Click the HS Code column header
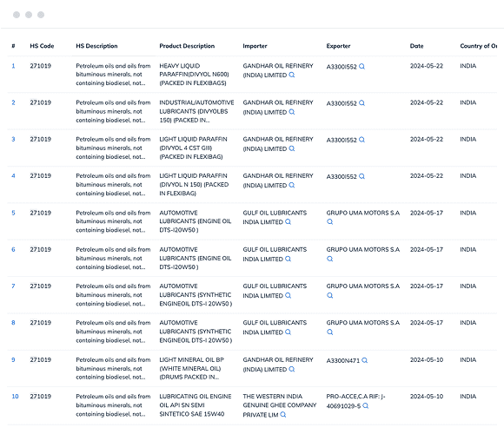504x434 pixels. [42, 46]
